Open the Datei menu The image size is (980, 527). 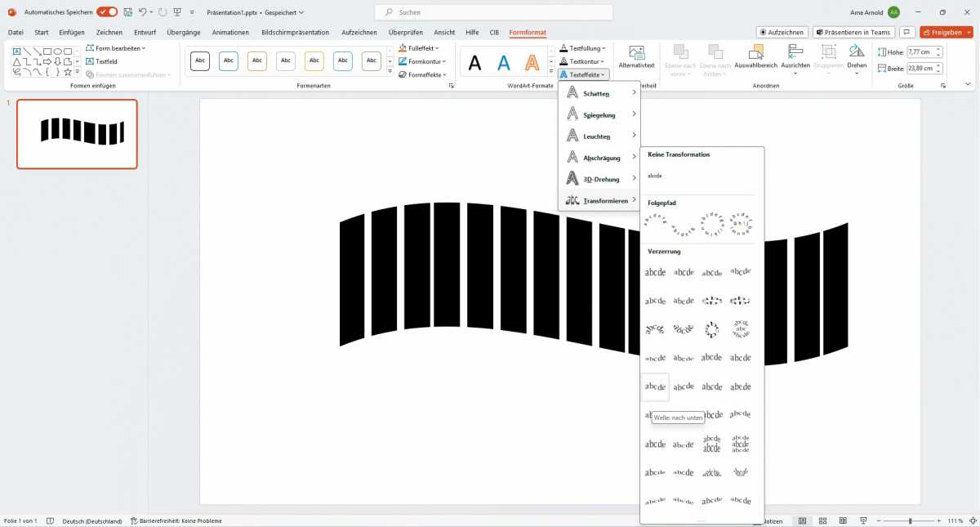[16, 32]
